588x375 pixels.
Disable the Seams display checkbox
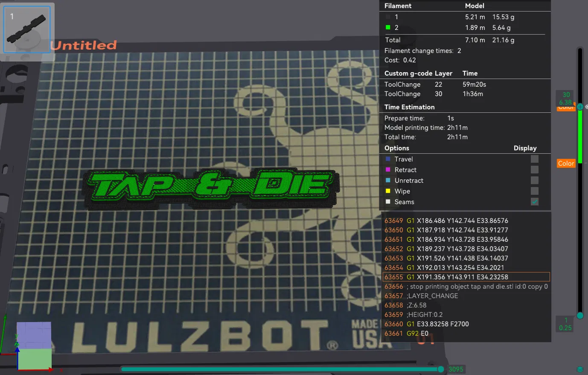pyautogui.click(x=534, y=202)
